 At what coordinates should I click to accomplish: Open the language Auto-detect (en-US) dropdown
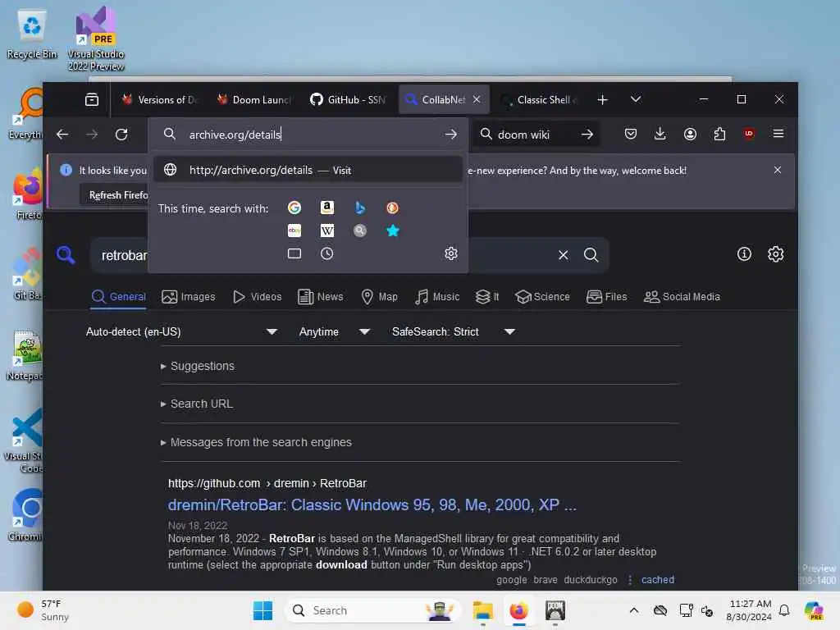(181, 331)
